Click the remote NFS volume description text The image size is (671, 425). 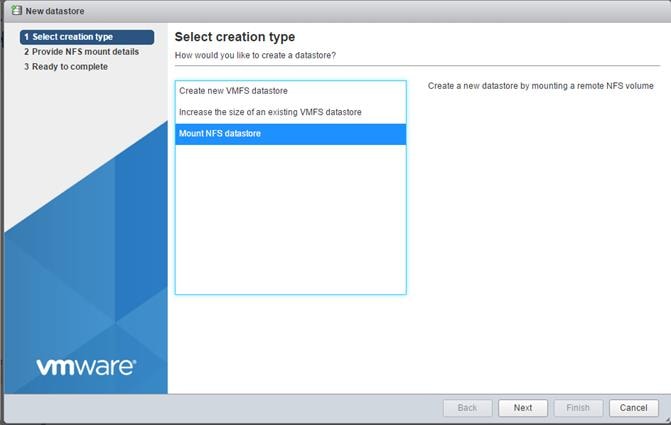[540, 86]
